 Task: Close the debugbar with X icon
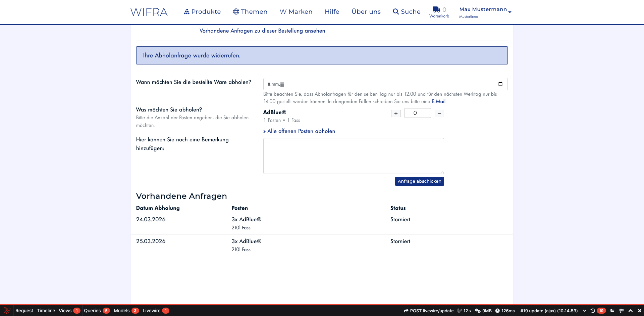639,311
